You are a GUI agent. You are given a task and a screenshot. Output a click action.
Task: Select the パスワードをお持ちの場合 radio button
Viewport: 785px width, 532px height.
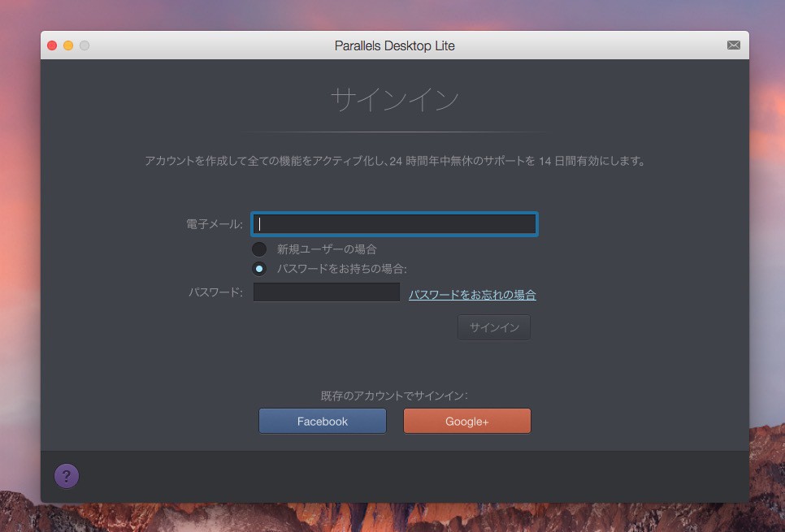(259, 269)
